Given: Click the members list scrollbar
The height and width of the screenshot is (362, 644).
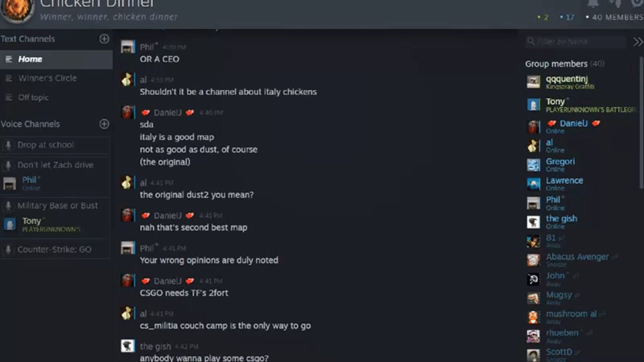Looking at the screenshot, I should (641, 122).
